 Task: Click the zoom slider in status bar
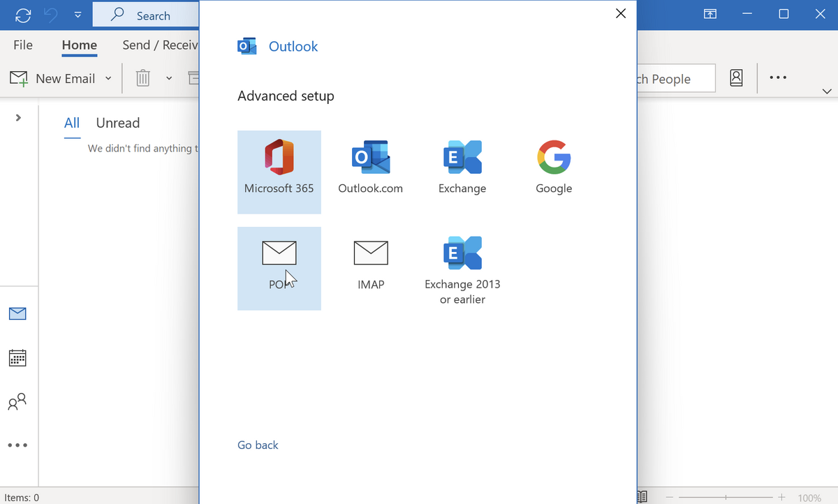(726, 498)
